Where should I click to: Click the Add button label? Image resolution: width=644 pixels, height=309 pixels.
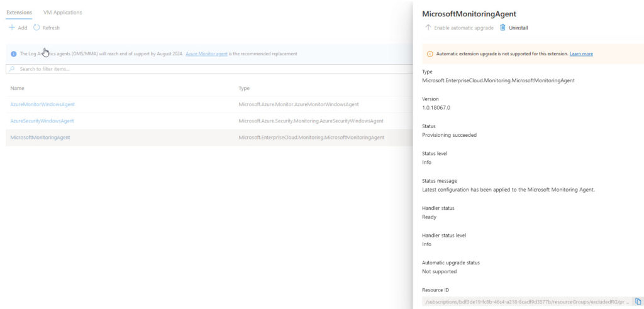pyautogui.click(x=23, y=28)
